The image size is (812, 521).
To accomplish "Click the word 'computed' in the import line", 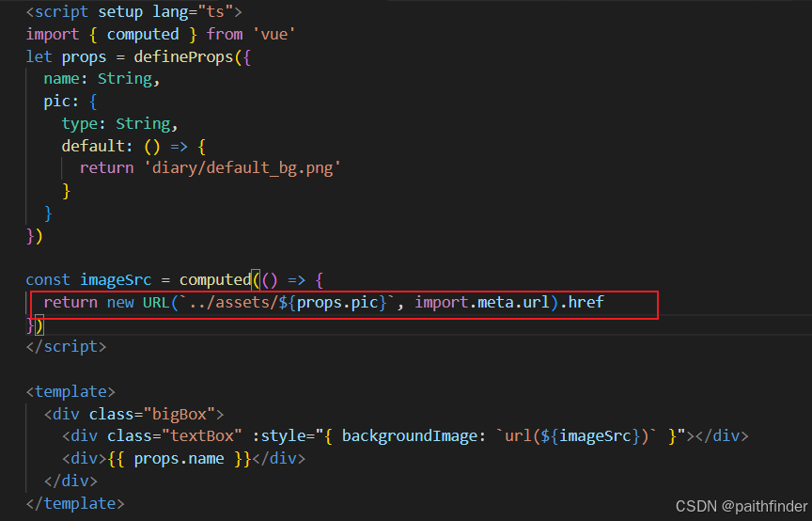I will point(143,34).
